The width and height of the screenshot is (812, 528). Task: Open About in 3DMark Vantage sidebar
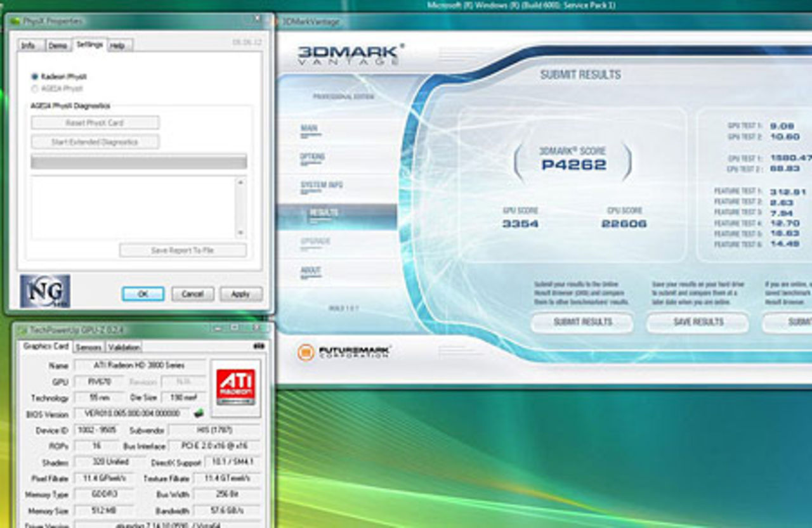311,271
